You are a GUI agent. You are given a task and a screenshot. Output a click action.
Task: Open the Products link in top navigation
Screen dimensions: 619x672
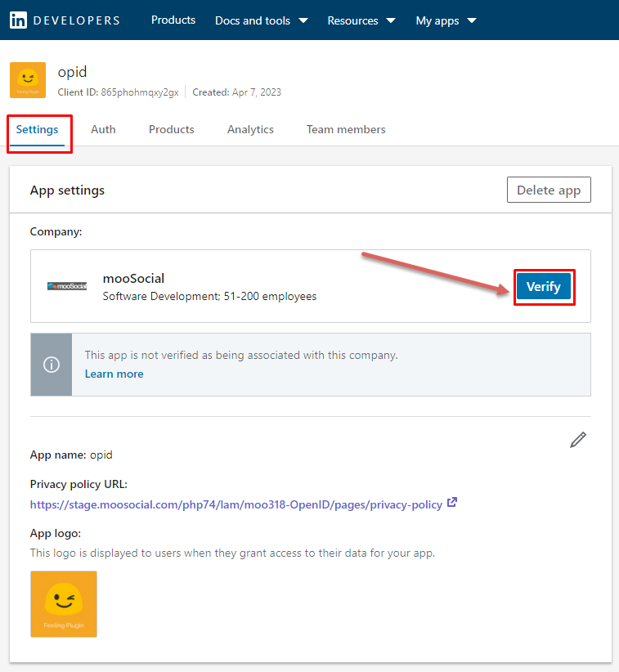coord(173,20)
